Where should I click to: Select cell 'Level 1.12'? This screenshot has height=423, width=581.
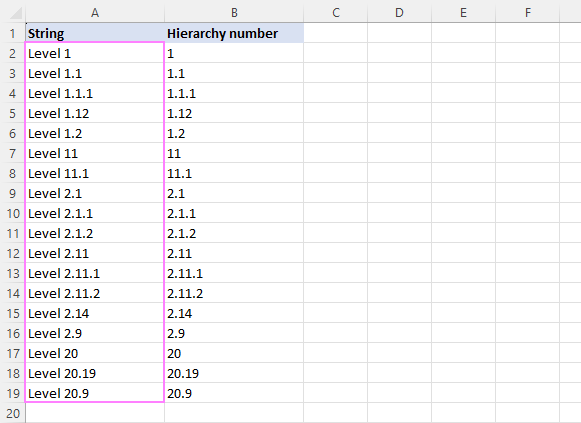click(x=95, y=113)
